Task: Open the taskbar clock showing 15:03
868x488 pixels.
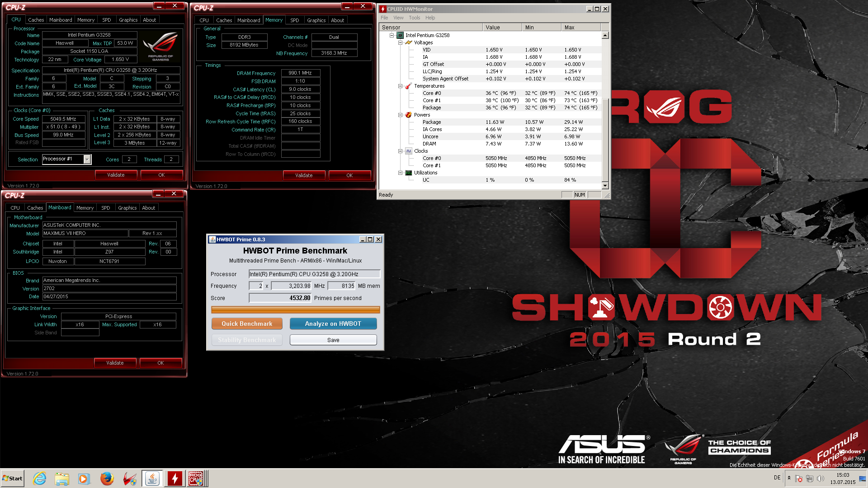Action: [x=843, y=479]
